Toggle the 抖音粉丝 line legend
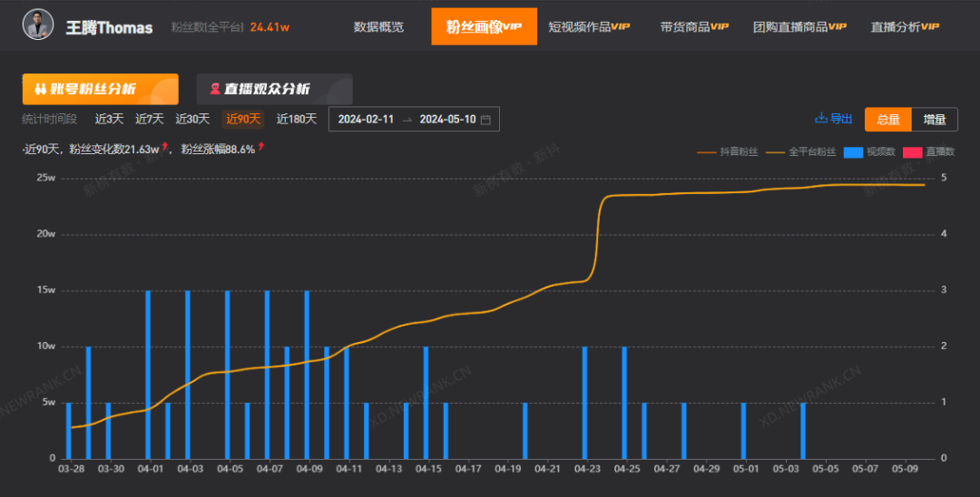Viewport: 980px width, 497px height. pyautogui.click(x=728, y=151)
